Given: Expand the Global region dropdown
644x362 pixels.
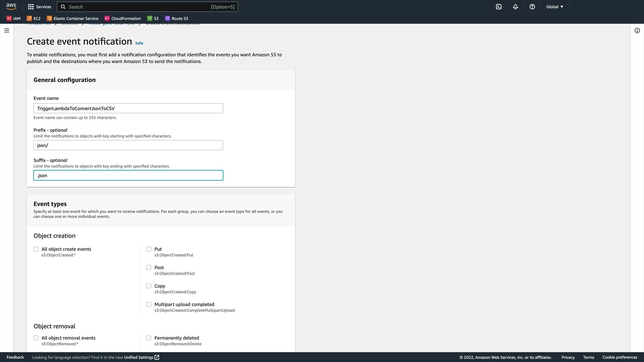Looking at the screenshot, I should tap(554, 7).
